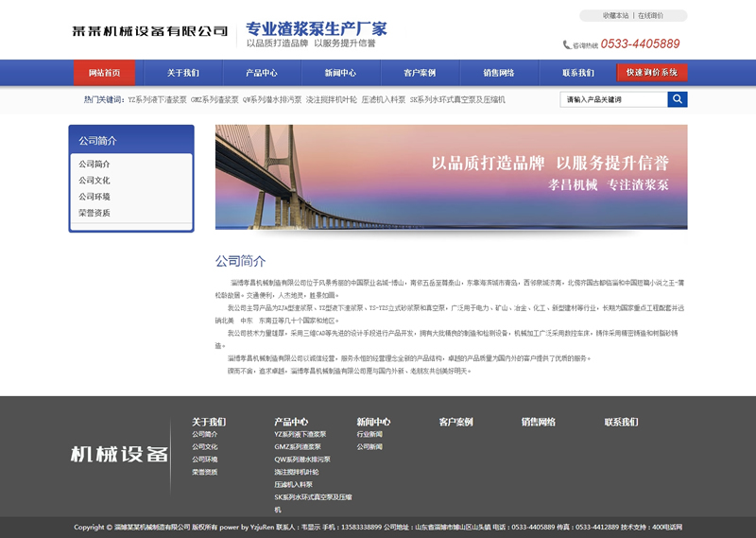The image size is (756, 538).
Task: Click the phone hotline icon
Action: pyautogui.click(x=567, y=44)
